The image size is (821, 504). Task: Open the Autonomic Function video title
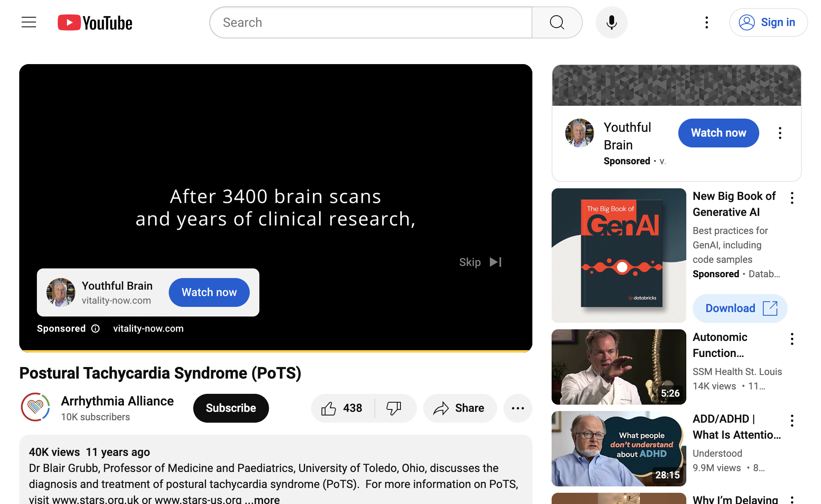click(720, 345)
